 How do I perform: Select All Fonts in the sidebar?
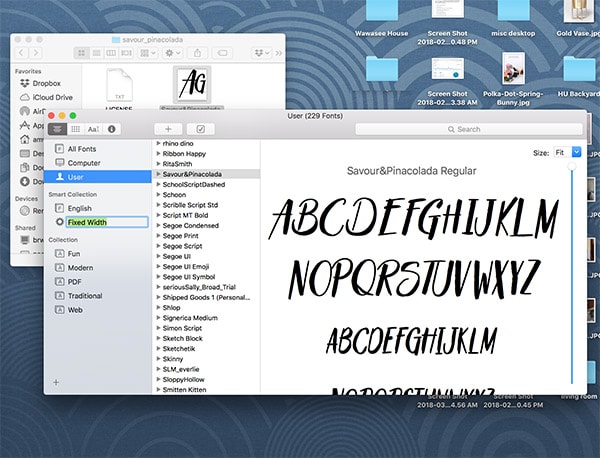98,149
